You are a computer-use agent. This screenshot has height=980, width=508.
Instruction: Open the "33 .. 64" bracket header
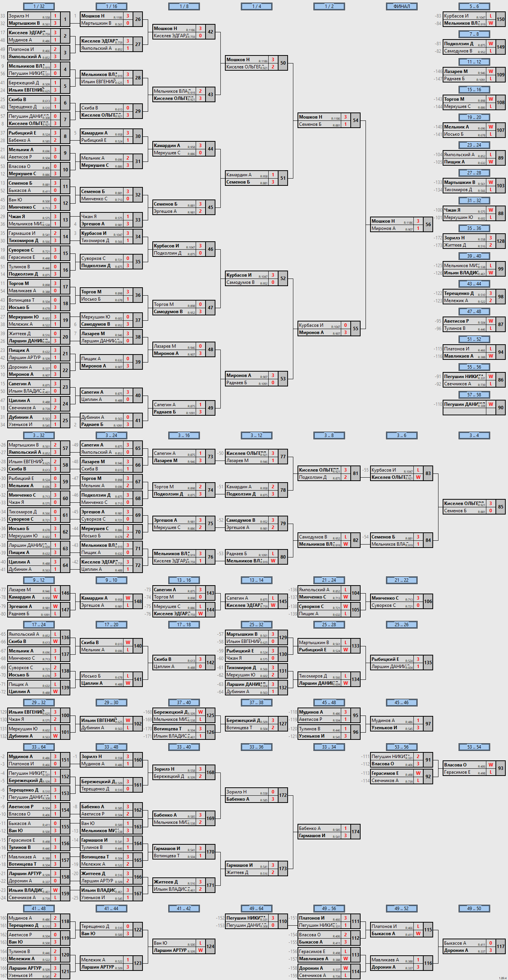click(39, 747)
